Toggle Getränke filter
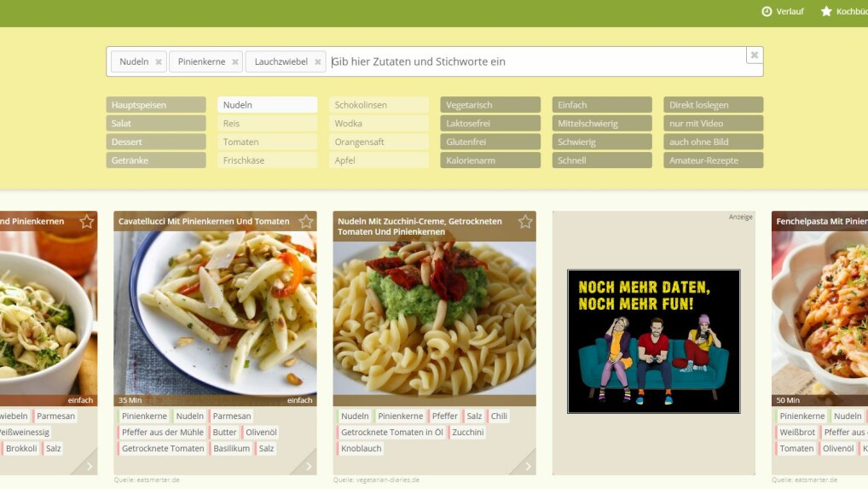Image resolution: width=868 pixels, height=489 pixels. [156, 160]
